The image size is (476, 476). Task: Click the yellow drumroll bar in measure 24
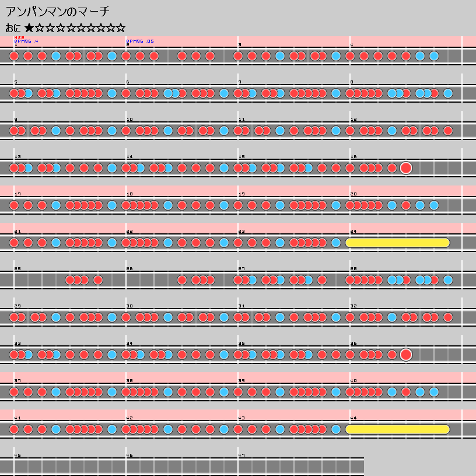tap(398, 243)
